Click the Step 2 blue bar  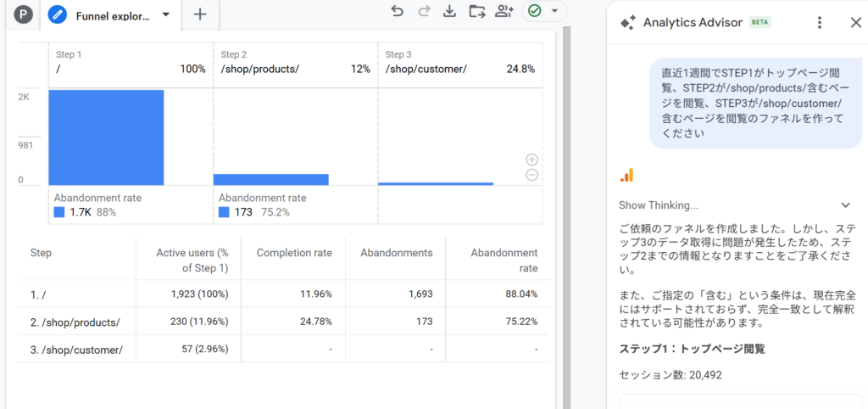point(270,179)
